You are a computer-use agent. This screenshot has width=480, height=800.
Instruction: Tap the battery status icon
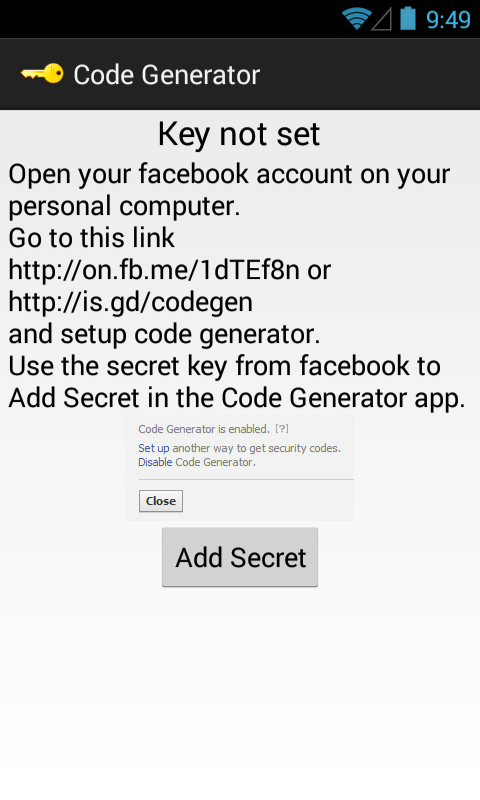tap(407, 18)
